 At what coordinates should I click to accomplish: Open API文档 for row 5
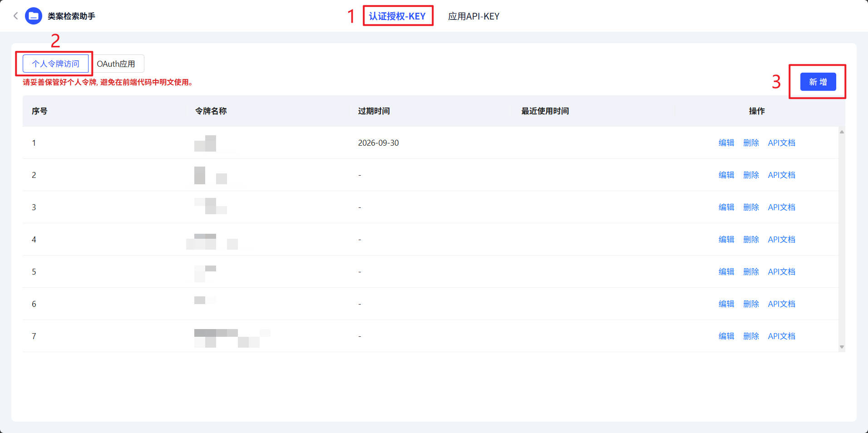pyautogui.click(x=782, y=271)
